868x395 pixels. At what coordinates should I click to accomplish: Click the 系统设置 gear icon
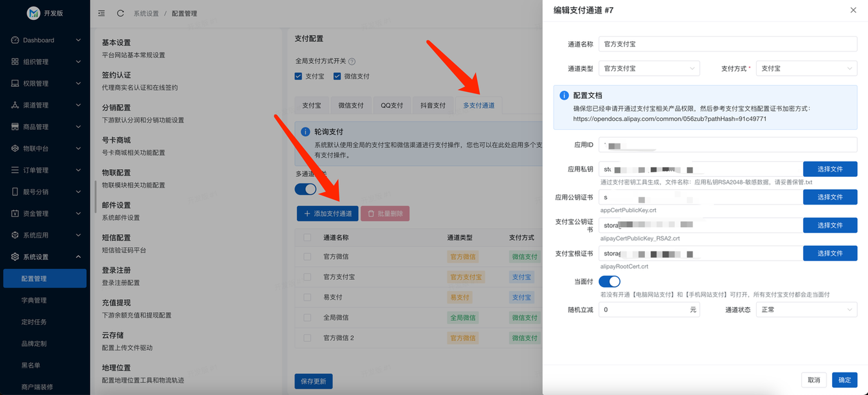(15, 257)
